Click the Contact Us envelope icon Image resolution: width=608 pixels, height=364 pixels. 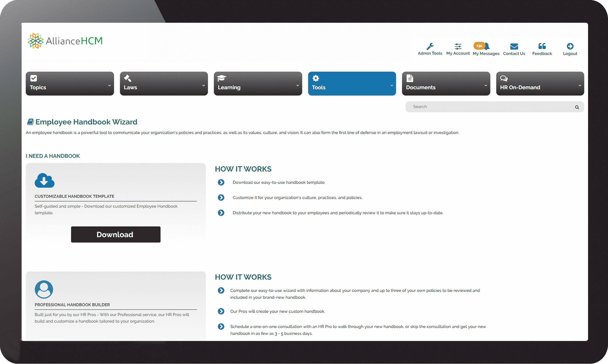pyautogui.click(x=514, y=47)
